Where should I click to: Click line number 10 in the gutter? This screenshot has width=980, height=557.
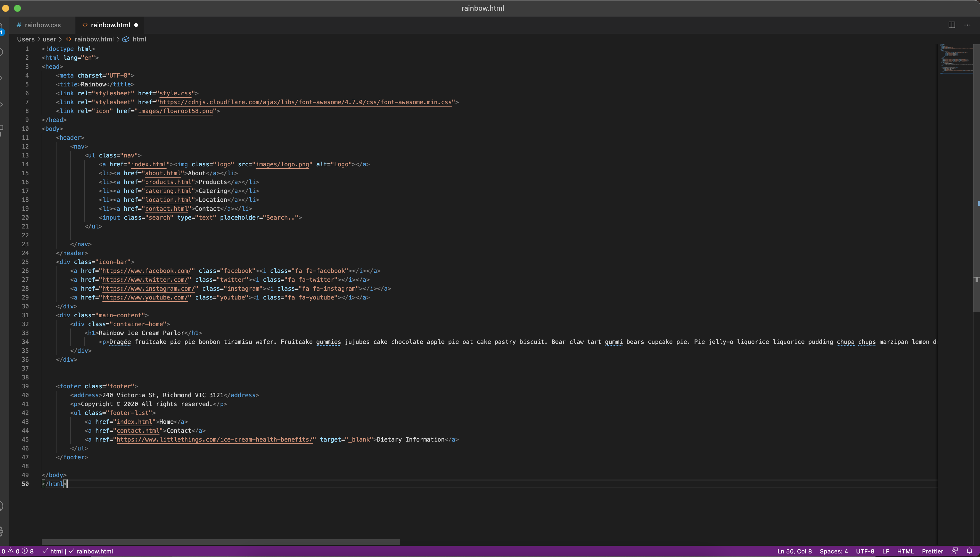click(x=25, y=128)
